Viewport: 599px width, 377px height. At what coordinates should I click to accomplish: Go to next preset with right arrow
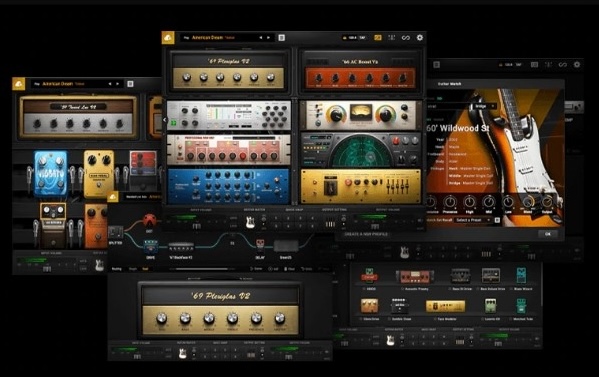pyautogui.click(x=269, y=37)
